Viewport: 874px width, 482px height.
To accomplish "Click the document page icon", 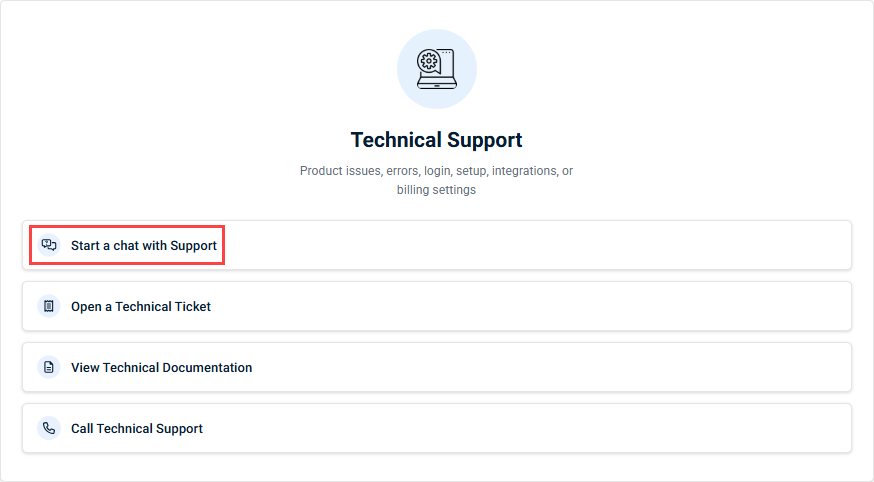I will (x=49, y=367).
